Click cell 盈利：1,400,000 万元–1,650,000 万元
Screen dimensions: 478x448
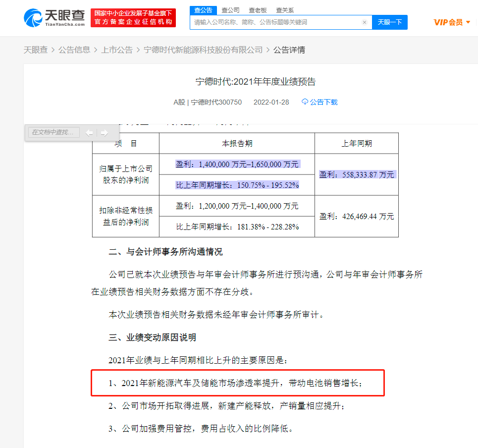tap(237, 165)
